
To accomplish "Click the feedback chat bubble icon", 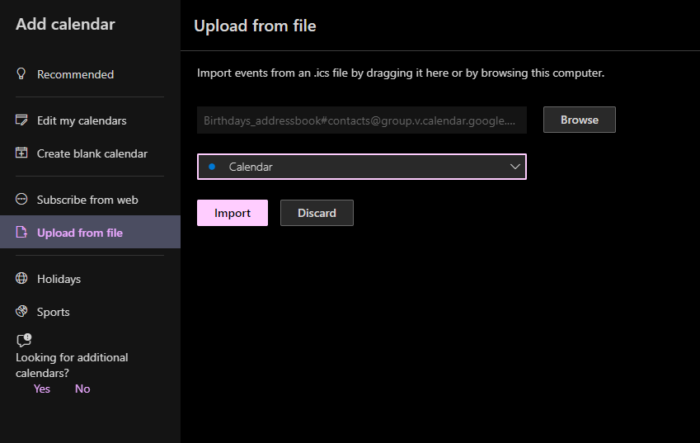I will pos(24,340).
